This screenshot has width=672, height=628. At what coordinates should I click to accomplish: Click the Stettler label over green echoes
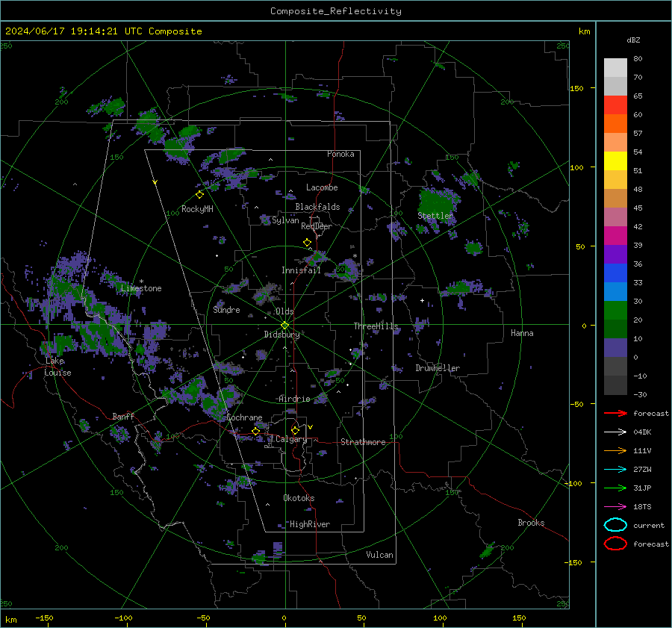(x=435, y=216)
